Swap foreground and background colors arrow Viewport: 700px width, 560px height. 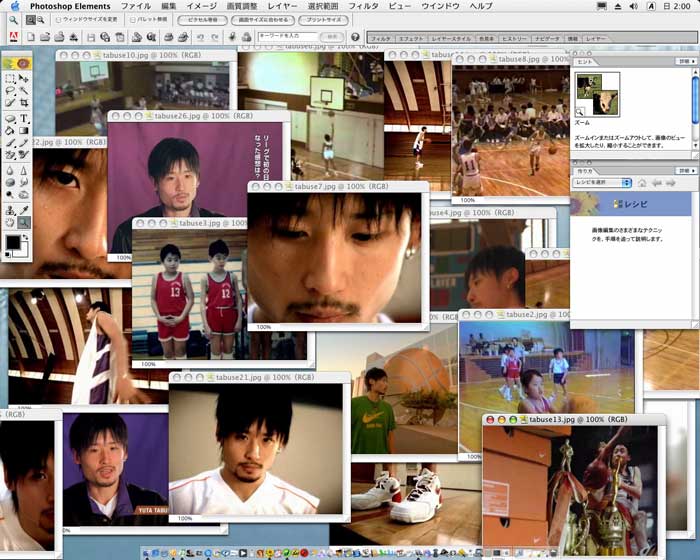pyautogui.click(x=25, y=238)
